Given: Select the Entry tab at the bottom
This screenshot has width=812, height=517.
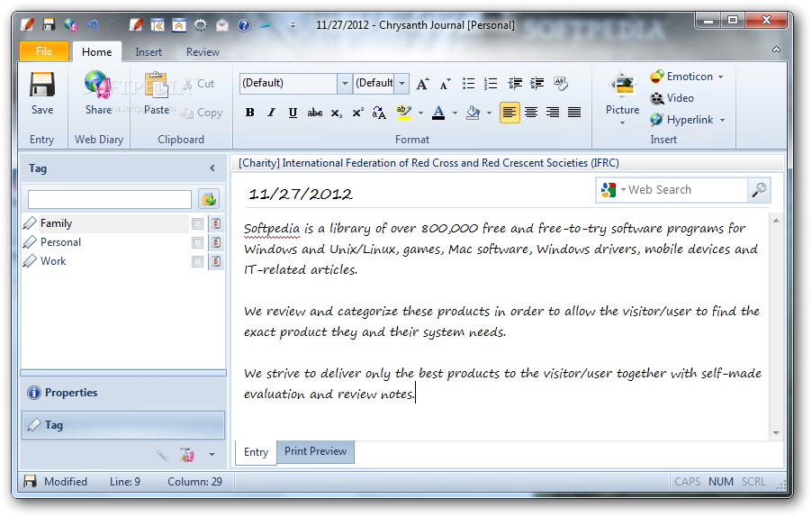Looking at the screenshot, I should [x=256, y=452].
